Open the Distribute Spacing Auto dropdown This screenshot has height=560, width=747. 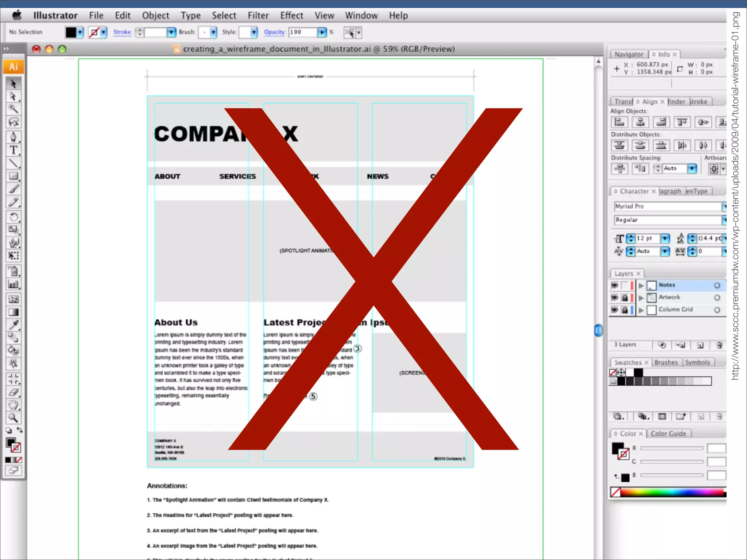coord(692,168)
